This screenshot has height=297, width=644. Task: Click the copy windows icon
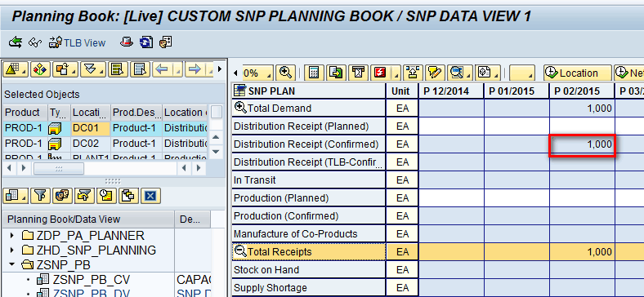click(128, 196)
